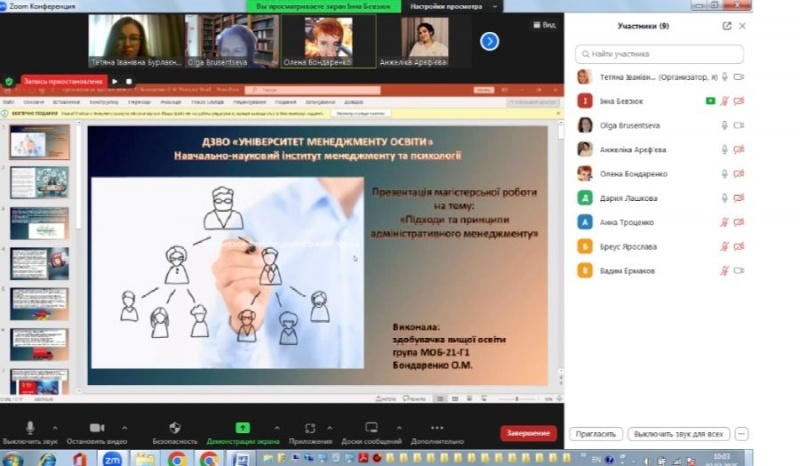Show next video thumbnails with blue arrow
Image resolution: width=800 pixels, height=466 pixels.
tap(489, 41)
